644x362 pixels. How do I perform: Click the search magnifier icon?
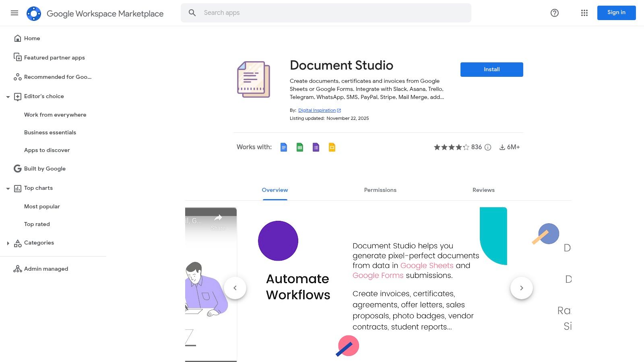click(x=192, y=13)
